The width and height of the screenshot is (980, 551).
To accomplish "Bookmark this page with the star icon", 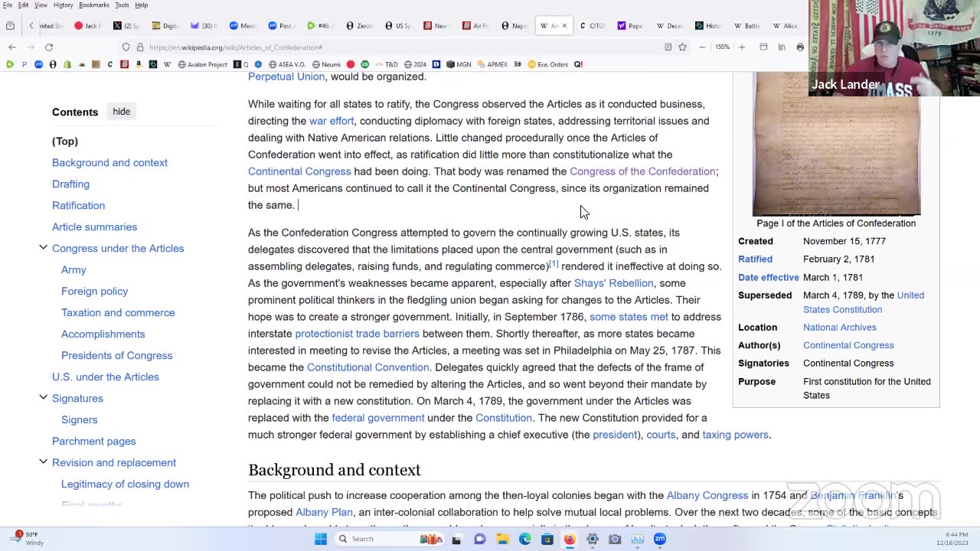I will pyautogui.click(x=682, y=47).
